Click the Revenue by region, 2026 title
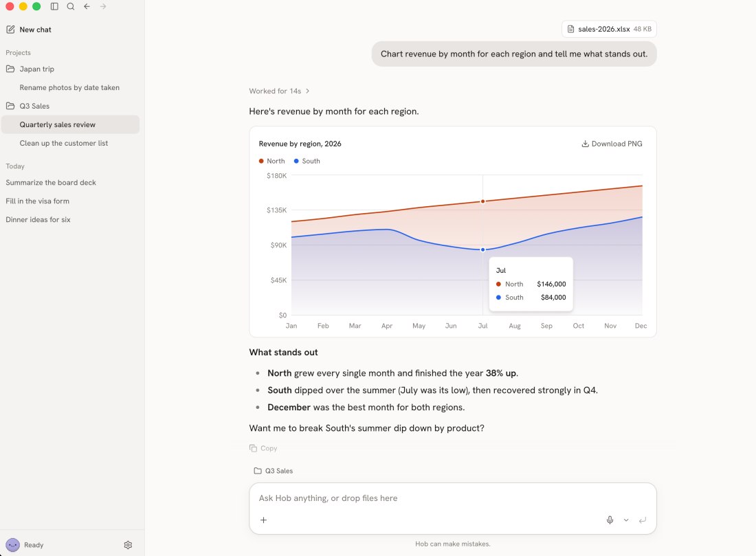Screen dimensions: 756x556 pos(300,144)
